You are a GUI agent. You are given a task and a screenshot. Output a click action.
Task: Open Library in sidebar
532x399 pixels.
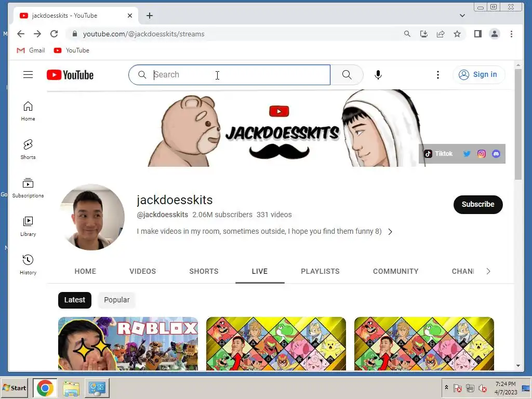coord(28,227)
